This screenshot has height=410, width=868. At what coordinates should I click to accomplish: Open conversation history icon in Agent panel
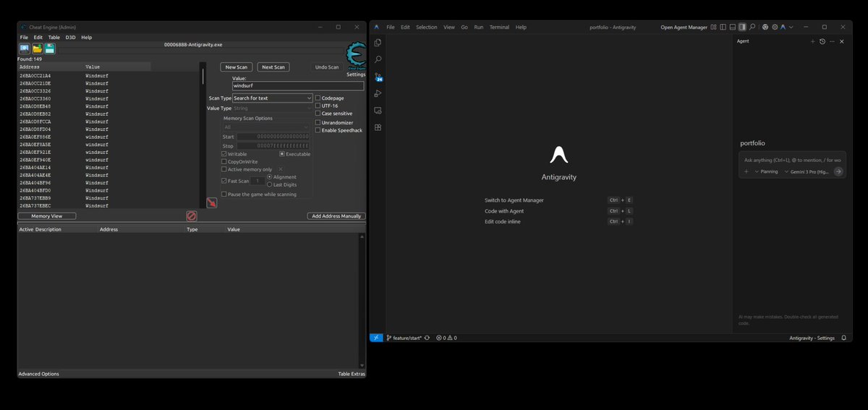[x=822, y=41]
